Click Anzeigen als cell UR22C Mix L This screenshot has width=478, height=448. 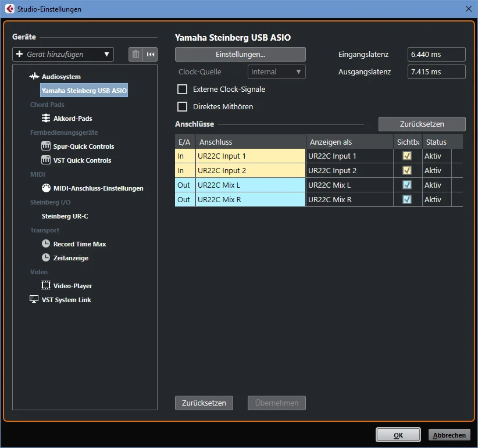point(349,185)
